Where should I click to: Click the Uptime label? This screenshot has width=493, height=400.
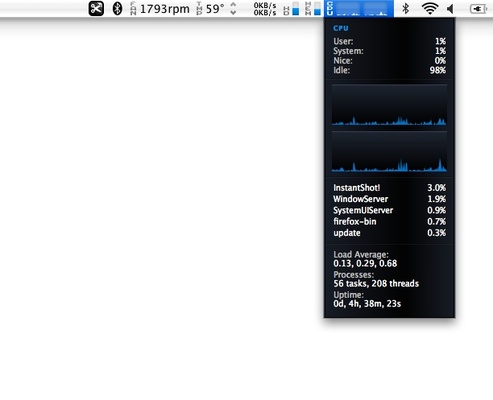[x=349, y=295]
